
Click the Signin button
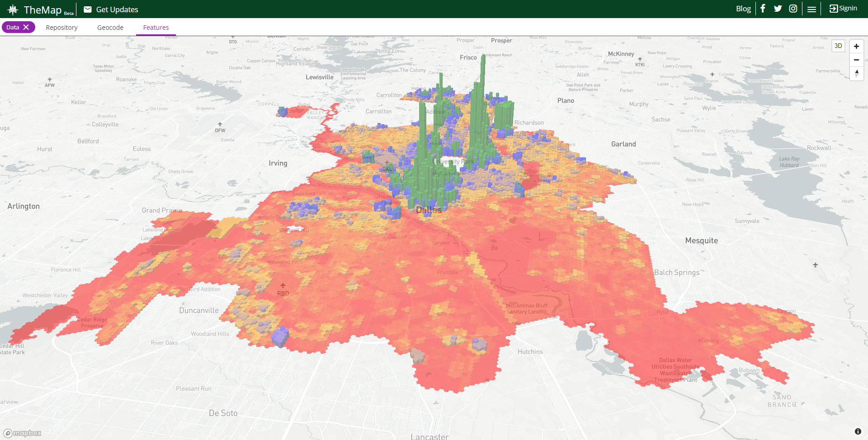tap(843, 9)
